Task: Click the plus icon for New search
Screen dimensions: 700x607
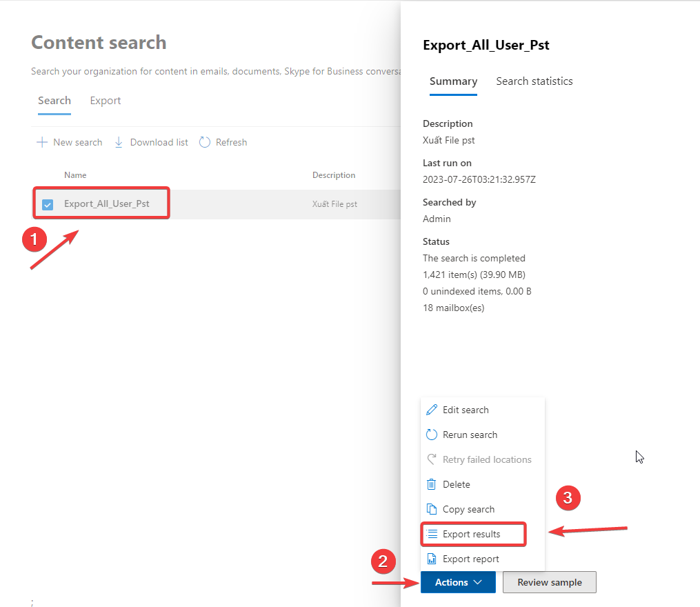Action: pos(42,142)
